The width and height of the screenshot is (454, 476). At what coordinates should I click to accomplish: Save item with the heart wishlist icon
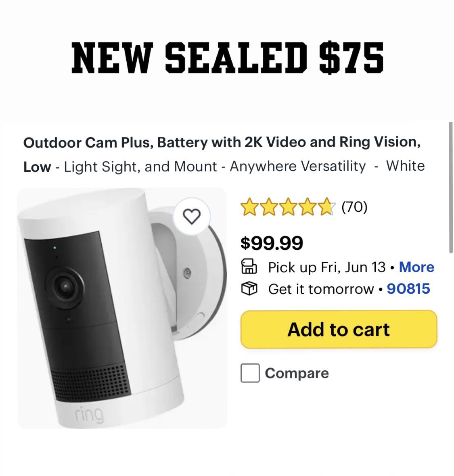(x=192, y=217)
